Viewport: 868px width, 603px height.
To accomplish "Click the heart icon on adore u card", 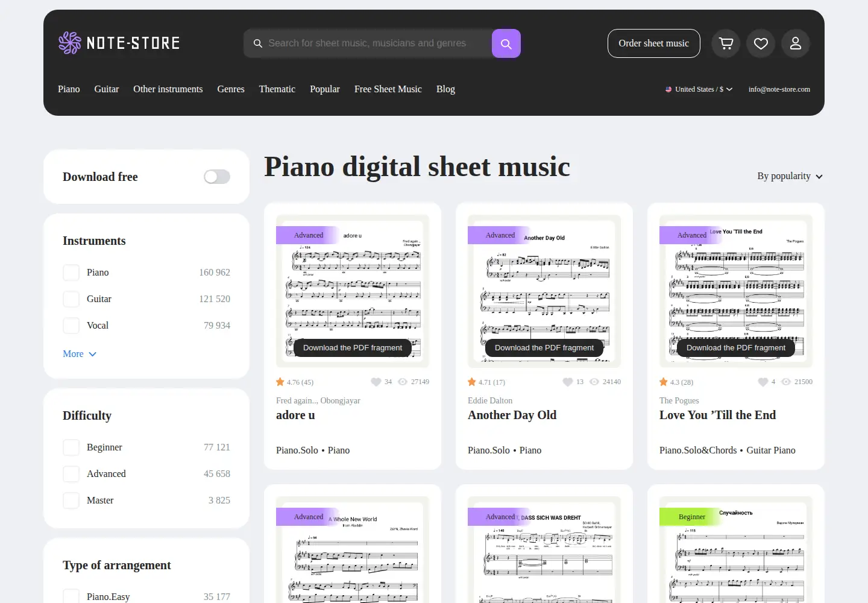I will (376, 382).
